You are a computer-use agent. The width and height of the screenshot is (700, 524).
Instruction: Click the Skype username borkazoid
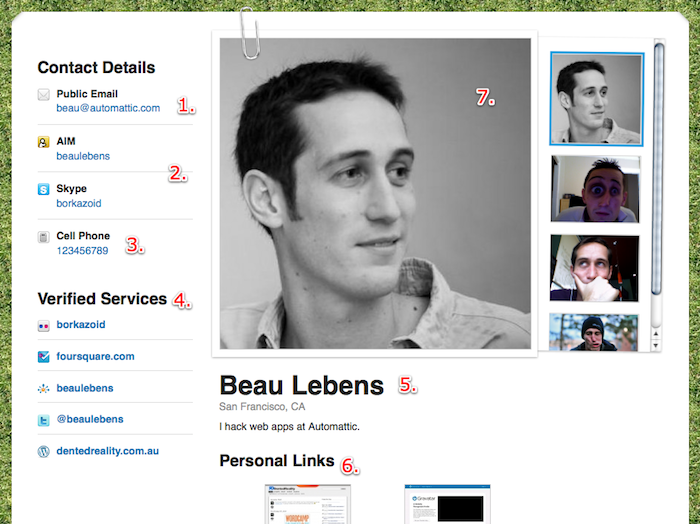coord(79,203)
